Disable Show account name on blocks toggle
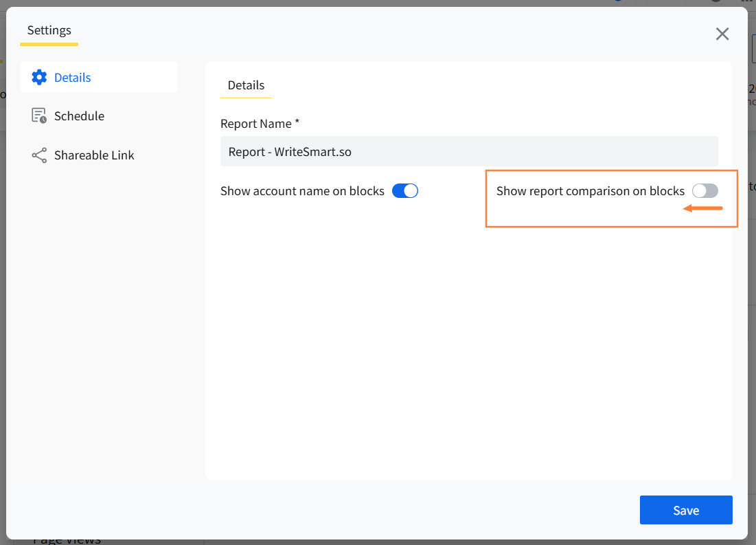756x545 pixels. [x=404, y=191]
